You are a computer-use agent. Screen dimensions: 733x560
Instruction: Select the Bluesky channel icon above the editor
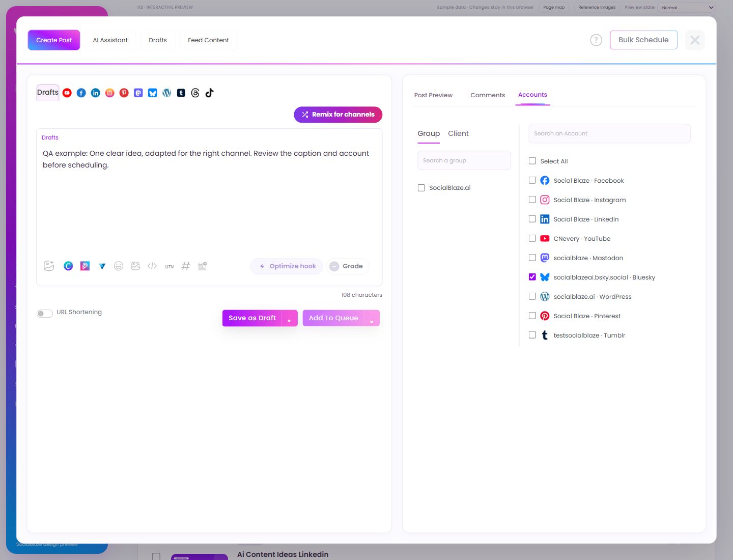pyautogui.click(x=153, y=93)
